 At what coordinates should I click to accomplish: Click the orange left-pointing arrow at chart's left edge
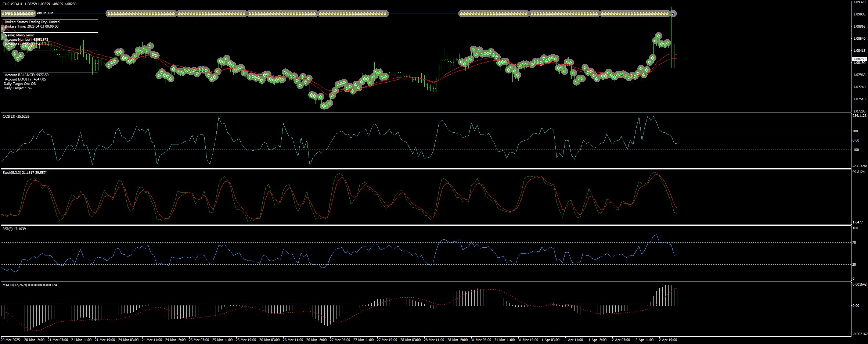pyautogui.click(x=2, y=28)
